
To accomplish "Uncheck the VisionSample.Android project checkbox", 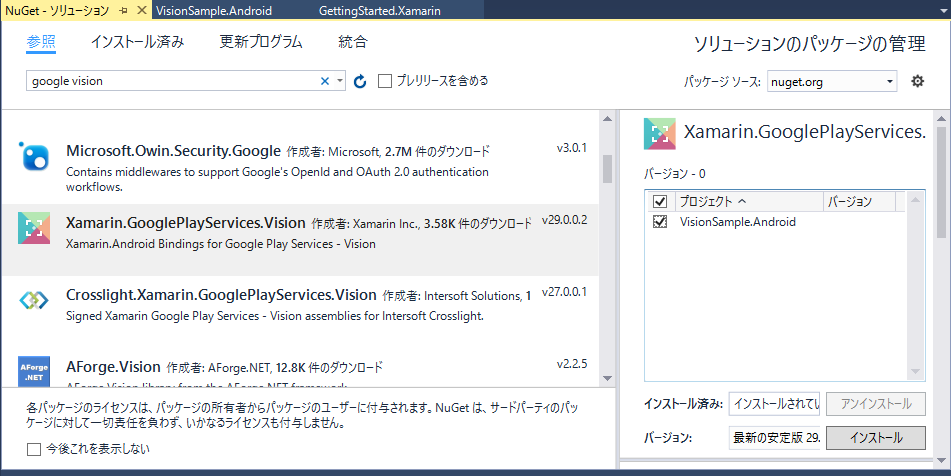I will 660,222.
